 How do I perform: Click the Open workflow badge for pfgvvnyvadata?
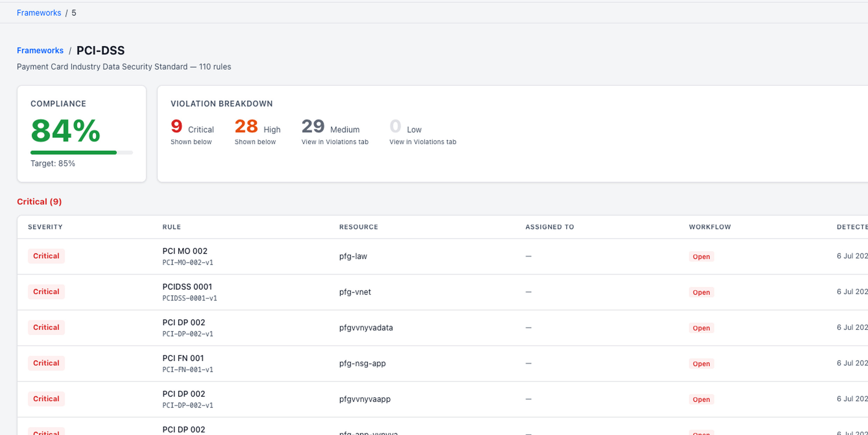click(x=701, y=328)
